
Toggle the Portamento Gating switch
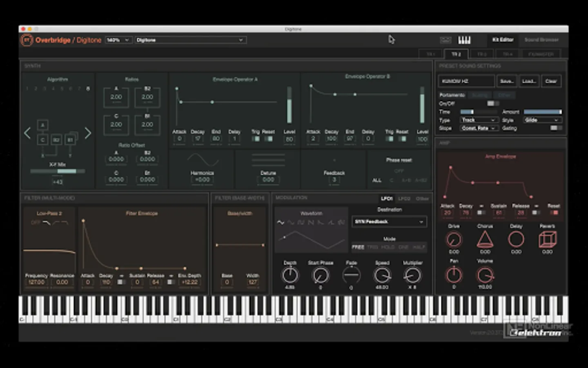[556, 128]
